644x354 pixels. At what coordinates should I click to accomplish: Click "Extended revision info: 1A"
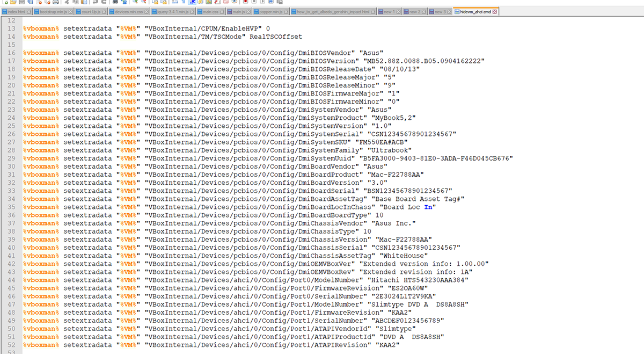click(416, 272)
